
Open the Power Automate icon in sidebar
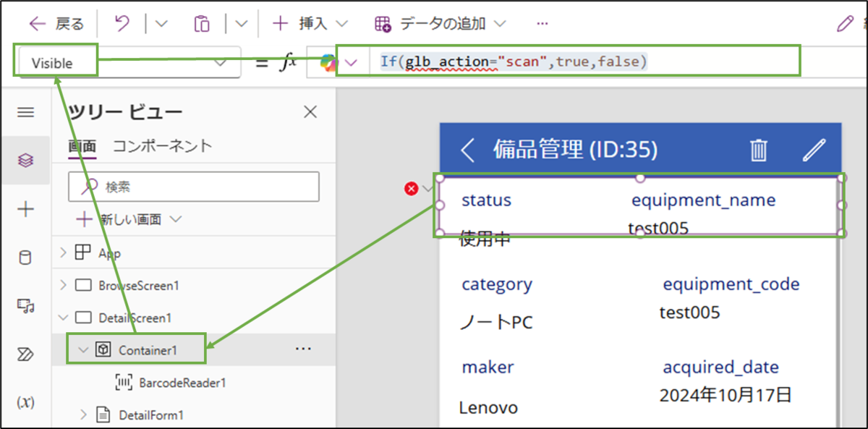26,354
